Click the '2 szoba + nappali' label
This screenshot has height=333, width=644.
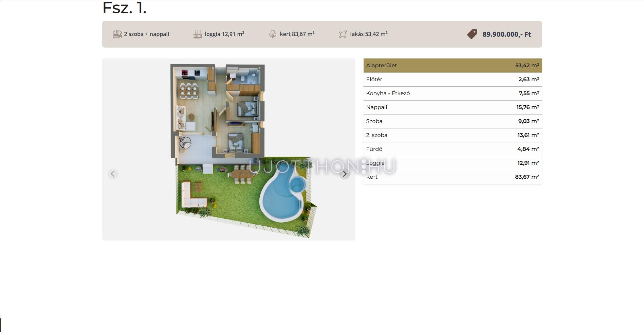pyautogui.click(x=146, y=34)
